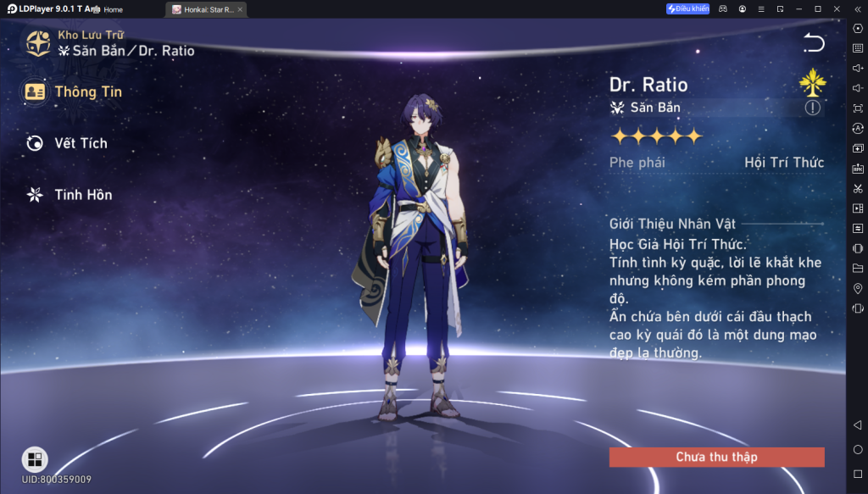Click the Phe phái label

click(x=637, y=163)
